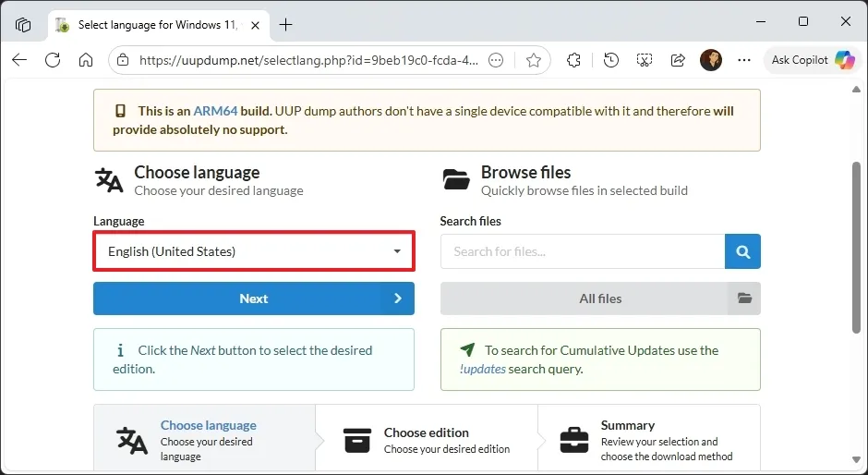Image resolution: width=868 pixels, height=475 pixels.
Task: Open the user profile avatar
Action: click(711, 60)
